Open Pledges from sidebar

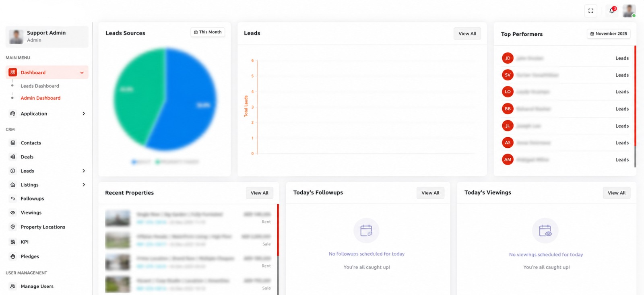pos(30,256)
